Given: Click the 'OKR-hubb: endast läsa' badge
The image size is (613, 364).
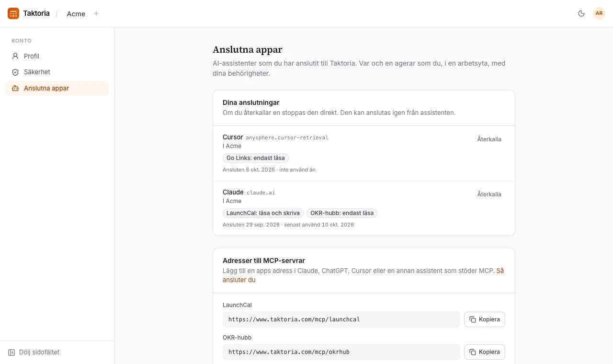Looking at the screenshot, I should pos(342,213).
